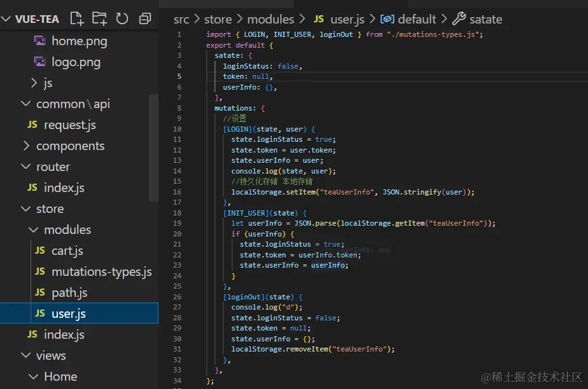Viewport: 588px width, 389px height.
Task: Open home.png image file
Action: point(79,41)
